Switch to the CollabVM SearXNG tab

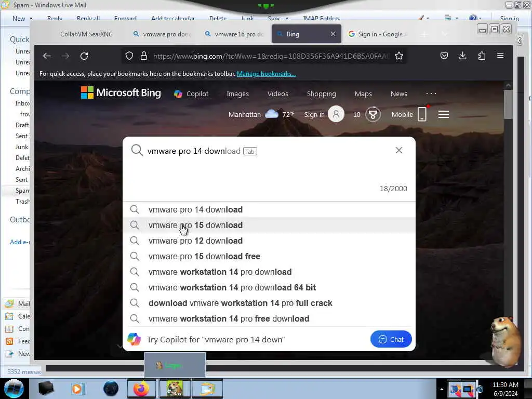[x=86, y=34]
